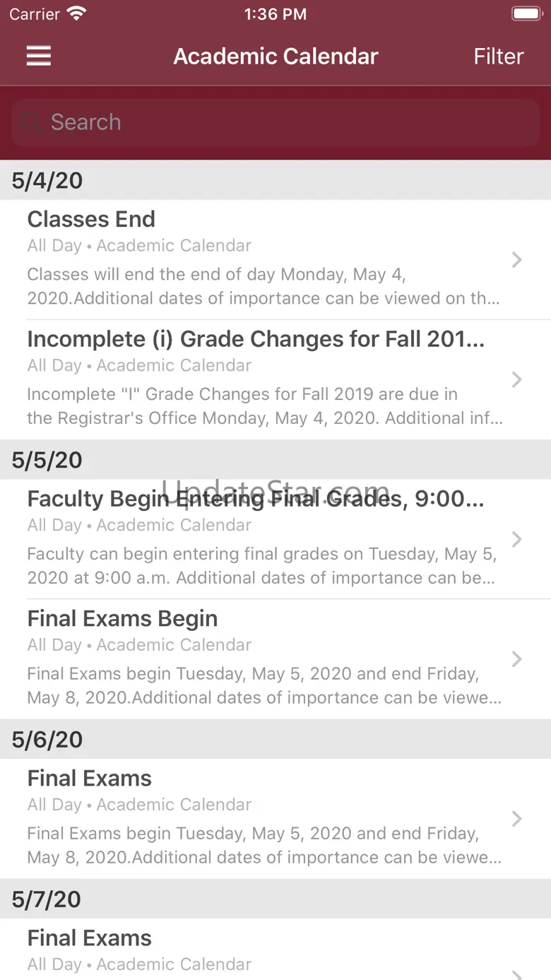Tap chevron beside Final Exams Begin
This screenshot has height=980, width=551.
click(516, 659)
